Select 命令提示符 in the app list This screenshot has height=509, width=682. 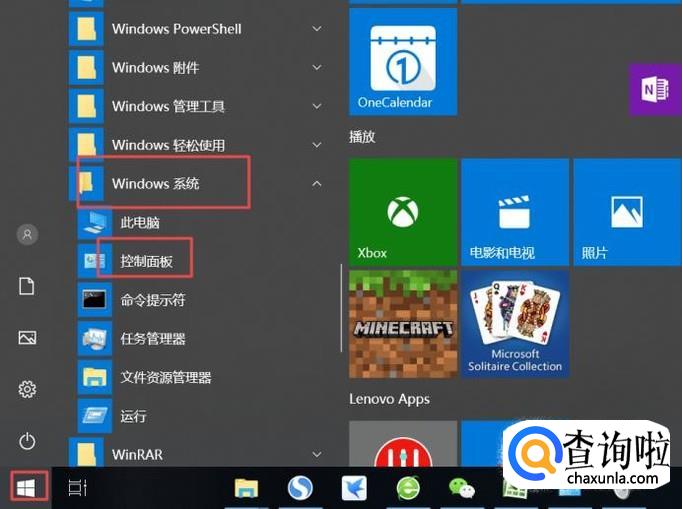152,299
